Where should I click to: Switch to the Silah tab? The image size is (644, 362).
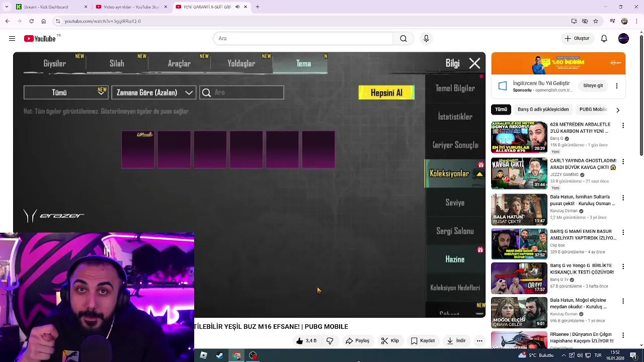[x=117, y=64]
